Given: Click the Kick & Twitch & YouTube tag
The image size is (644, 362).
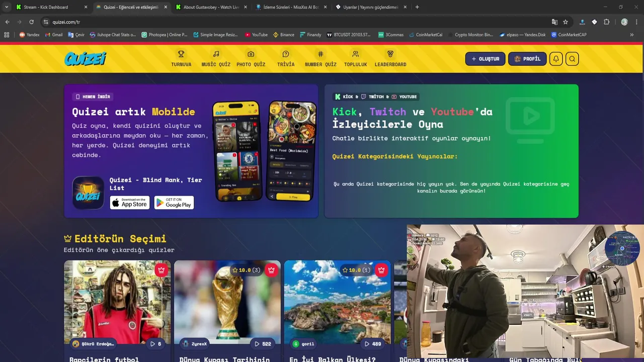Looking at the screenshot, I should pos(376,97).
